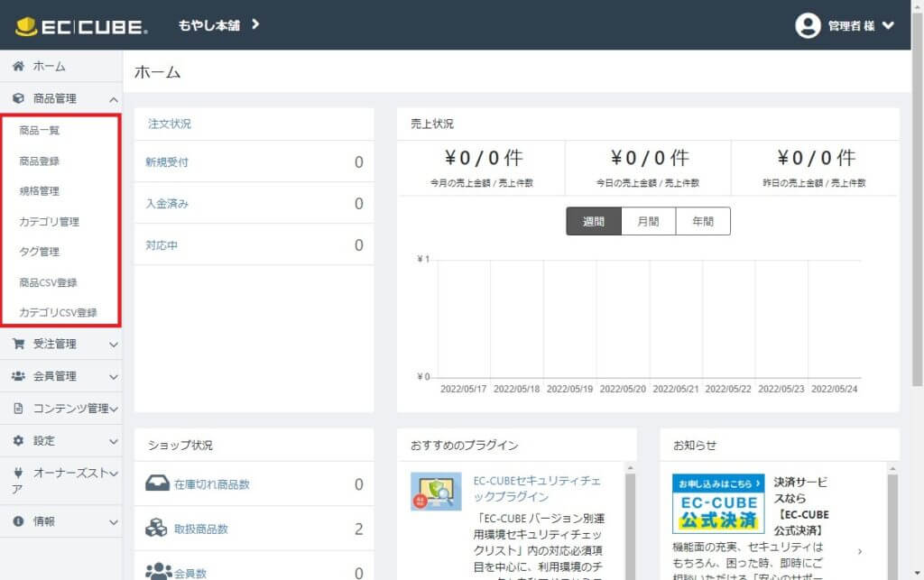Switch sales chart to 週間 view
Image resolution: width=924 pixels, height=580 pixels.
point(594,221)
